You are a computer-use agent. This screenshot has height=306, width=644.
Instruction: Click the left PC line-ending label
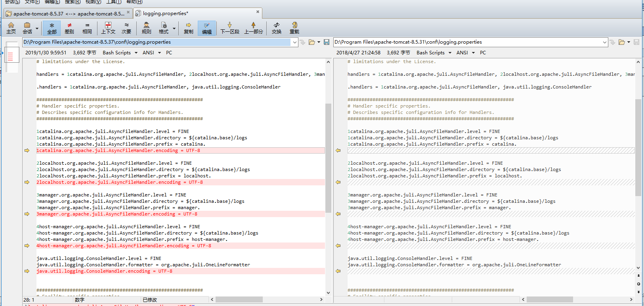coord(169,53)
